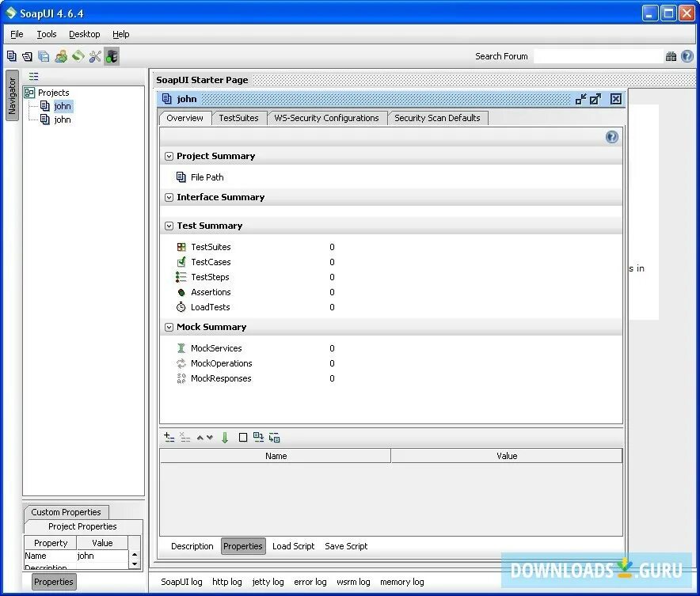Click the SoapUI Starter Page title

click(x=202, y=80)
